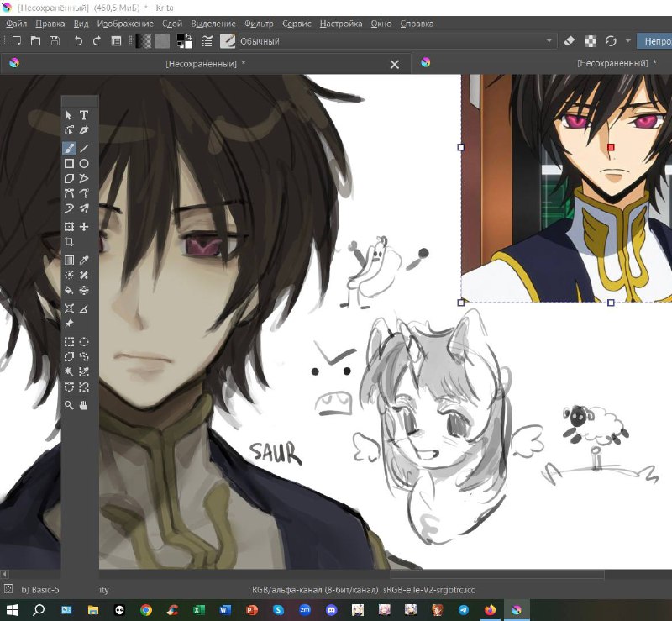Select the Rectangle shape tool
This screenshot has height=621, width=672.
click(x=69, y=163)
